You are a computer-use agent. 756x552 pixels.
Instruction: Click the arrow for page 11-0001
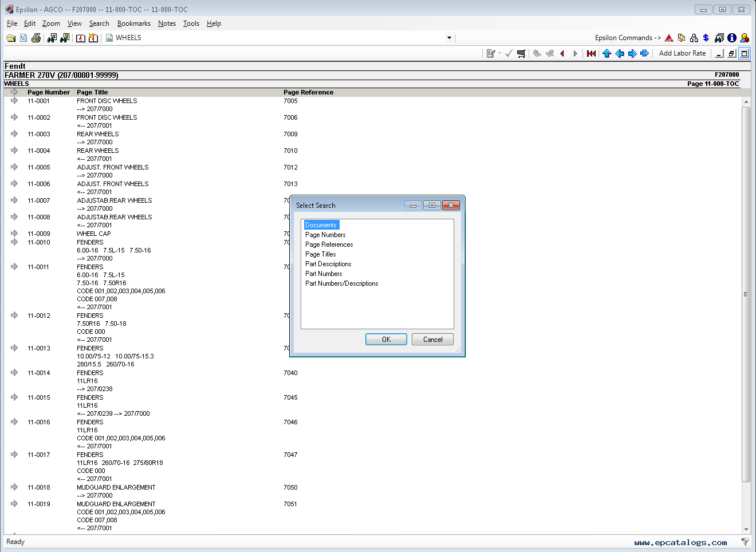14,101
